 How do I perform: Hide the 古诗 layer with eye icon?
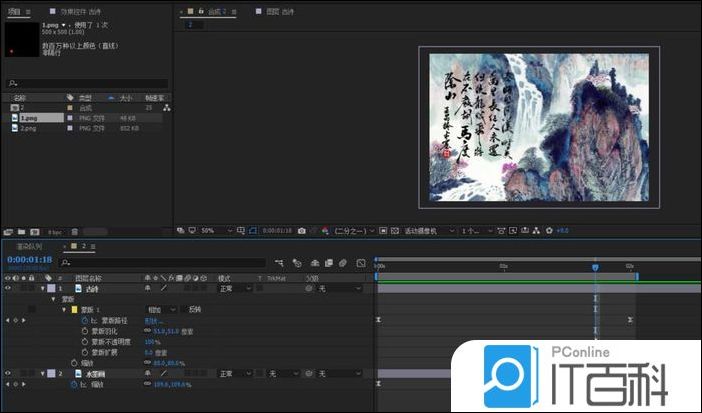tap(8, 288)
